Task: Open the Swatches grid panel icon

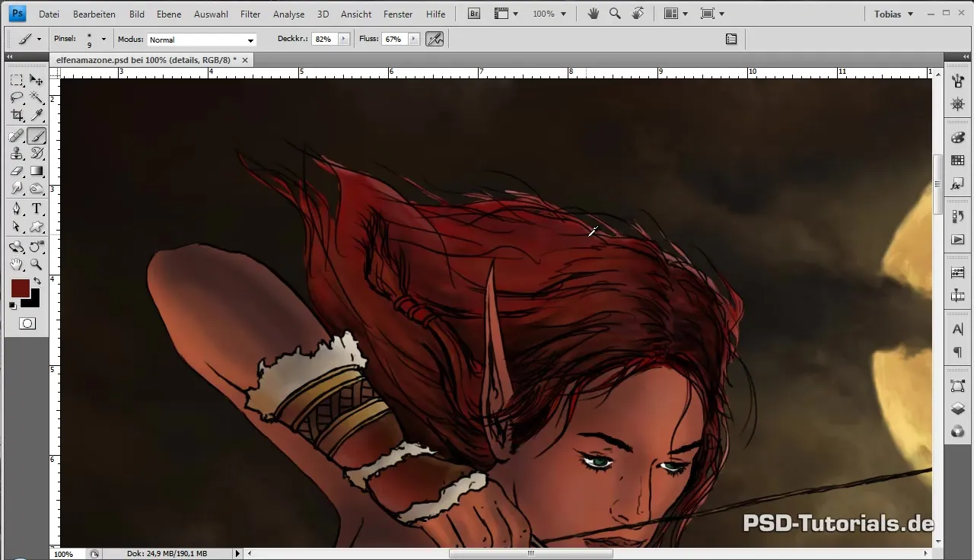Action: (x=958, y=161)
